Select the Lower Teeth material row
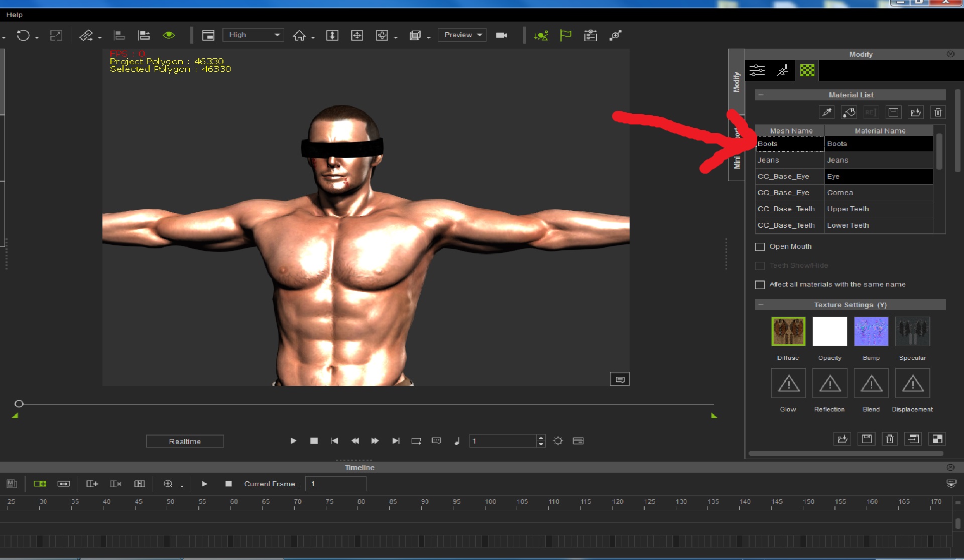The width and height of the screenshot is (964, 560). (845, 225)
